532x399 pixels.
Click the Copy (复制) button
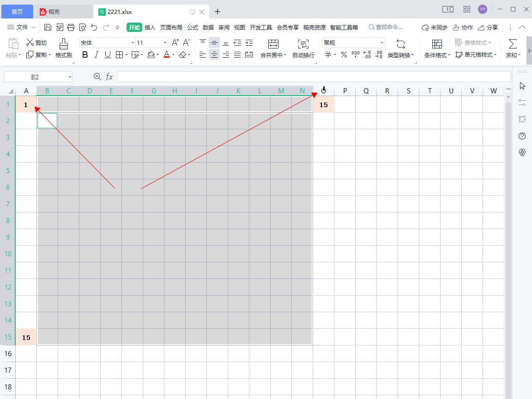pyautogui.click(x=38, y=54)
